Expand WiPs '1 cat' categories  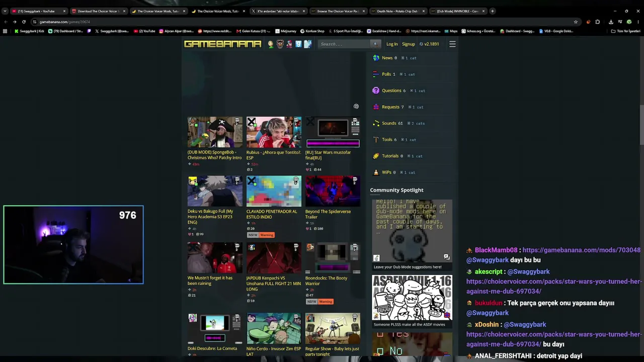pos(408,172)
